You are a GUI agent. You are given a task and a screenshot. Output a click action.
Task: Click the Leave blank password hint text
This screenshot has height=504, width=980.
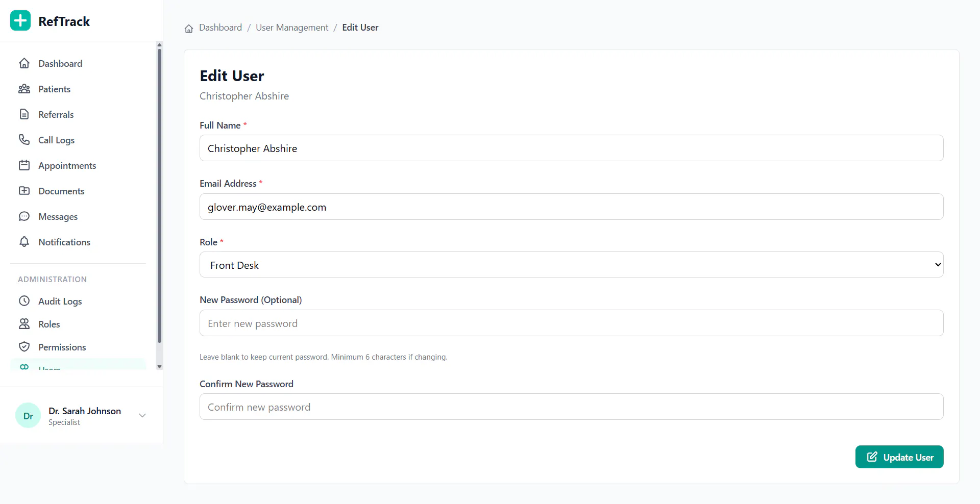tap(323, 357)
